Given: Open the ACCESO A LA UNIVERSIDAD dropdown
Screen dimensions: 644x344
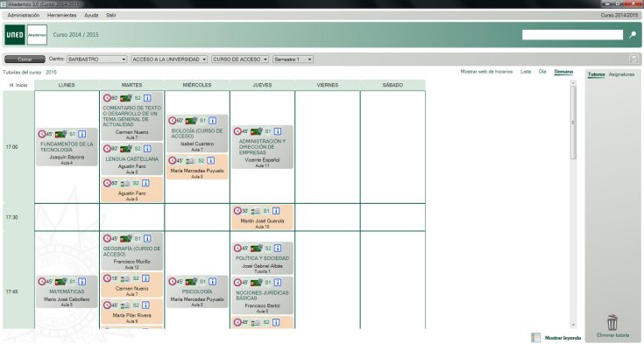Looking at the screenshot, I should tap(169, 60).
